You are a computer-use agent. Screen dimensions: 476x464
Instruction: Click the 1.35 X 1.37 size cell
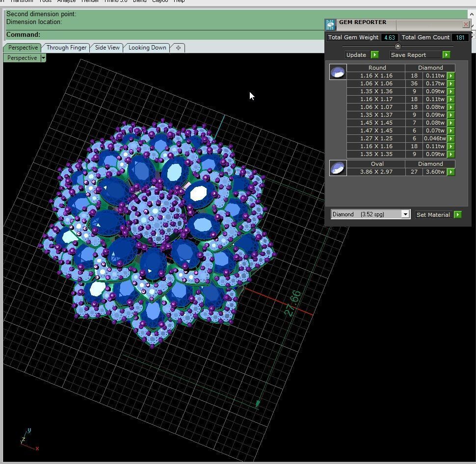[376, 115]
